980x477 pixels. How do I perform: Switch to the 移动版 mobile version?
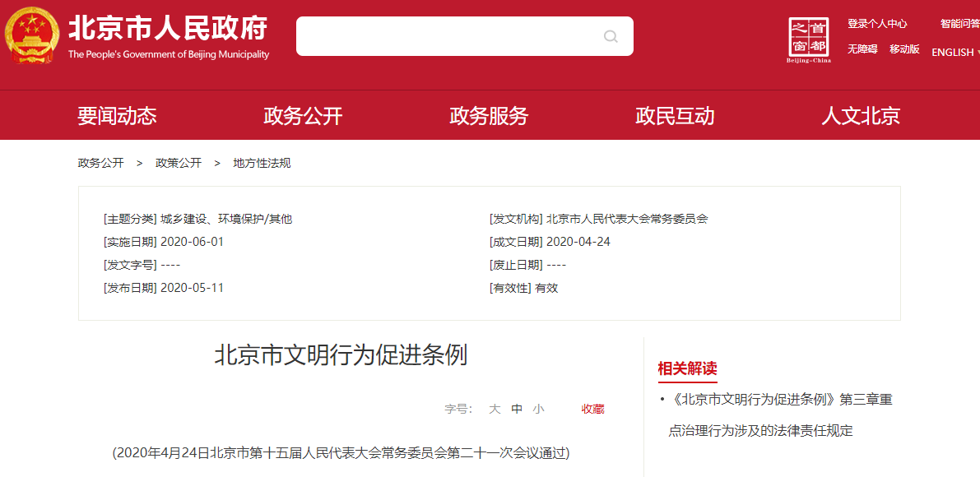(904, 49)
